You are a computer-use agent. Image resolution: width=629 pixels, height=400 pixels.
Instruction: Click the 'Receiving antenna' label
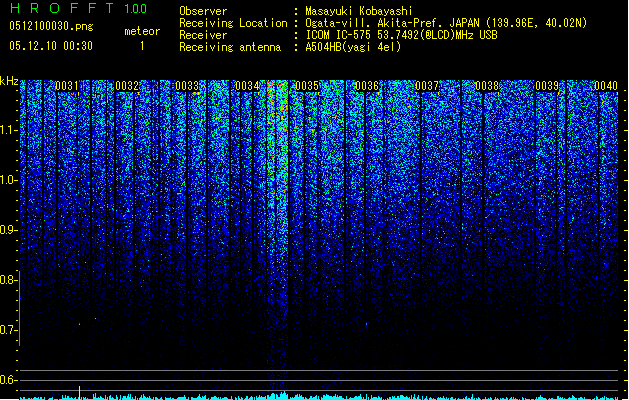tap(230, 47)
